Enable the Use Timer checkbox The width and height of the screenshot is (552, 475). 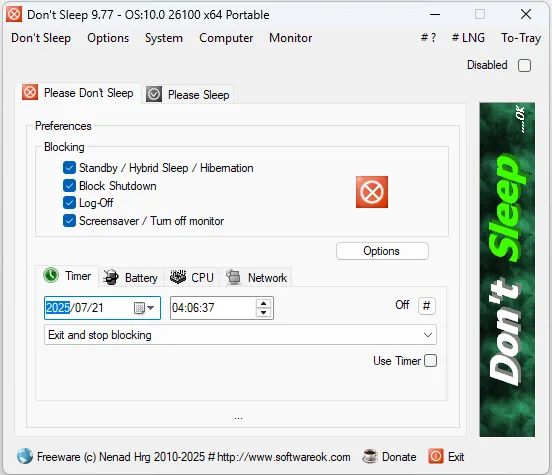(x=431, y=361)
